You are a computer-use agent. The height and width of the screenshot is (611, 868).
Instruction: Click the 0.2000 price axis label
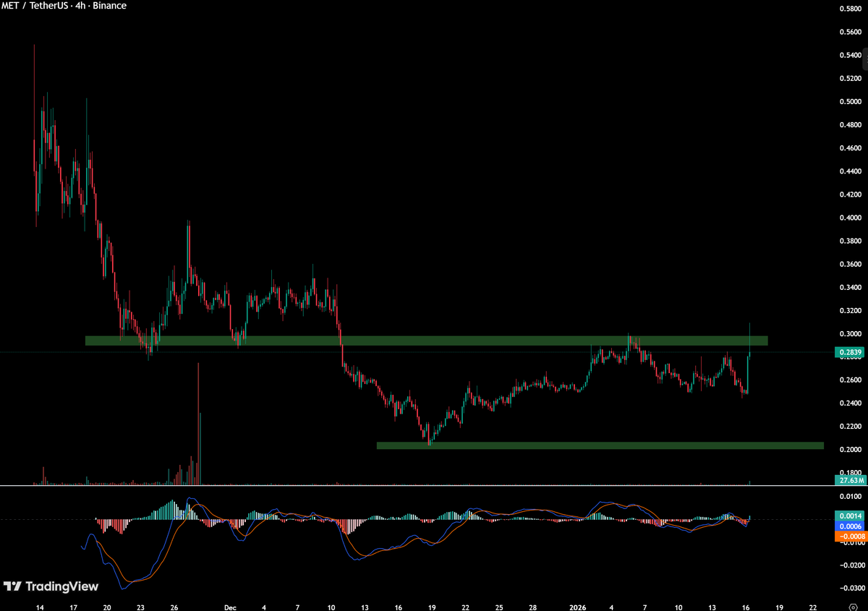click(x=849, y=450)
